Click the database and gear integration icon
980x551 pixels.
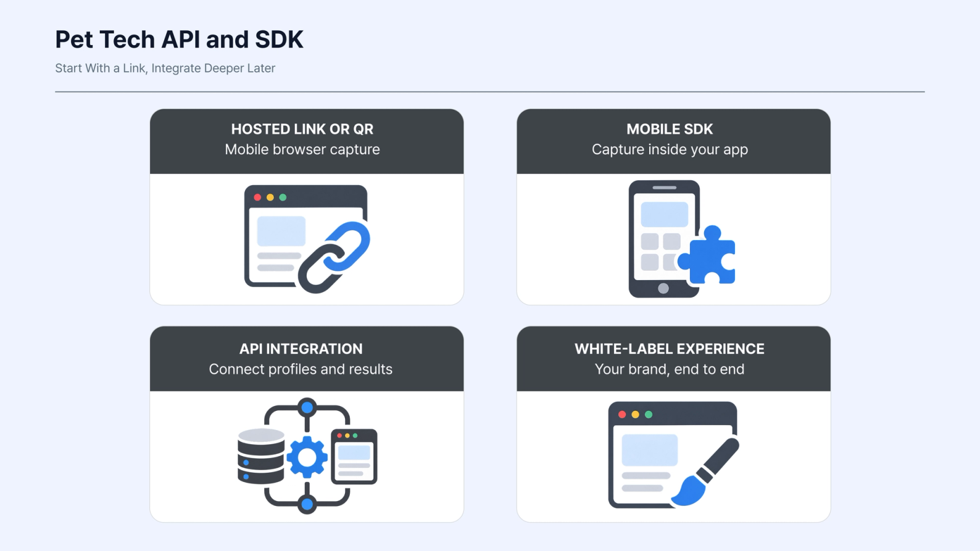point(307,456)
